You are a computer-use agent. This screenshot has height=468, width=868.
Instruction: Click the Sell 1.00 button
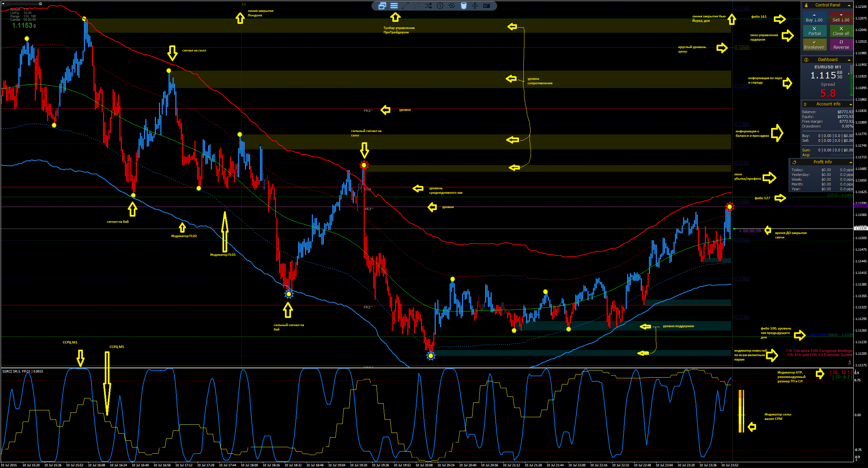pos(841,18)
